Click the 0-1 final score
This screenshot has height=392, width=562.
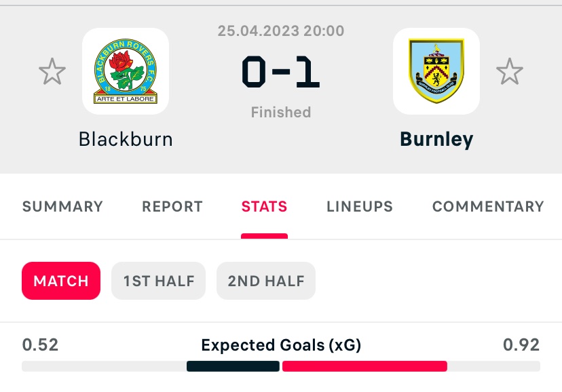click(x=280, y=72)
